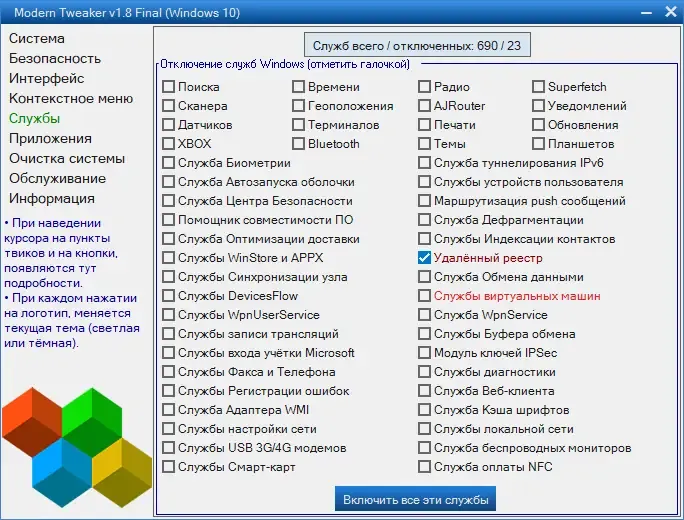
Task: Check Служба оплаты NFC checkbox
Action: pyautogui.click(x=424, y=467)
